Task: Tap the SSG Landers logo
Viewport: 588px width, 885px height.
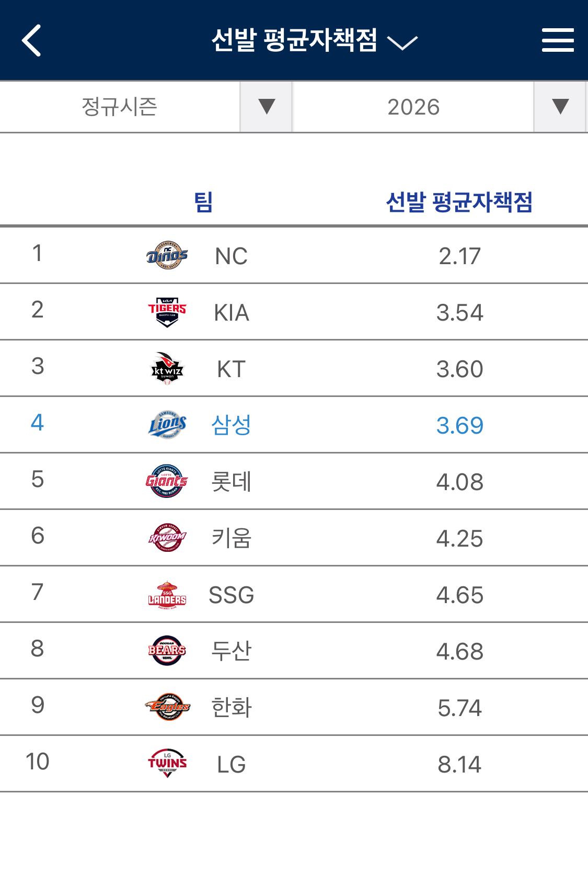Action: tap(167, 595)
